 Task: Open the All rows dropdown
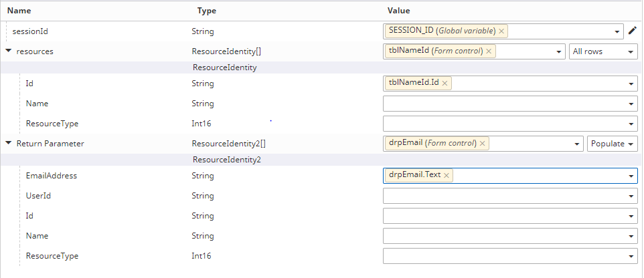(x=602, y=51)
